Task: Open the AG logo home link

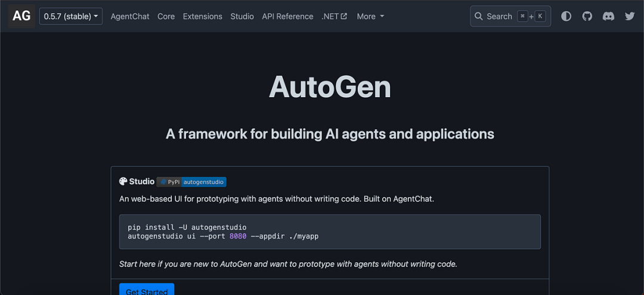Action: [21, 16]
